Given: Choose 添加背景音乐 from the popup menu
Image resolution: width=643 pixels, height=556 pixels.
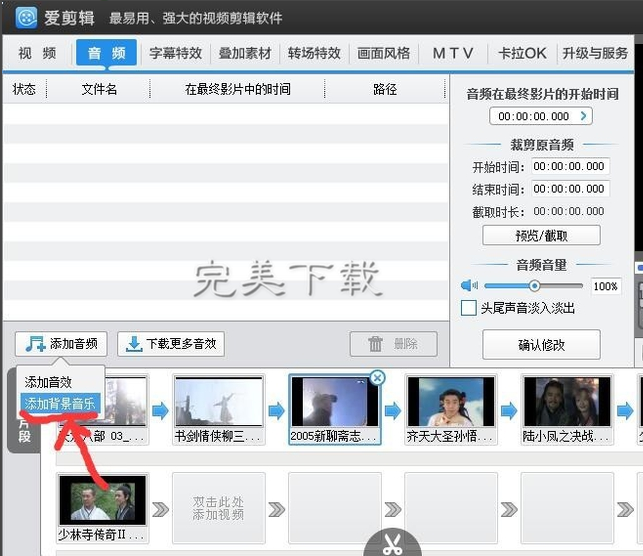Looking at the screenshot, I should [60, 403].
